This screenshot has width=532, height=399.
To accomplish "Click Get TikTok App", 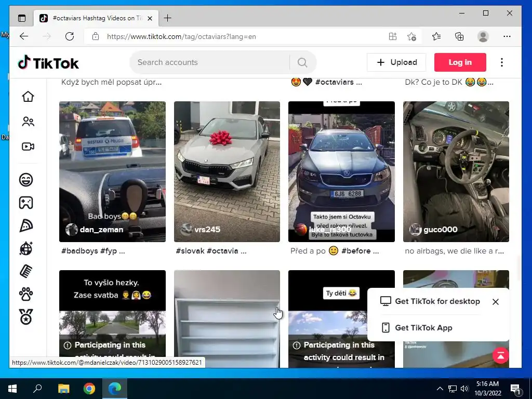I will click(x=417, y=328).
